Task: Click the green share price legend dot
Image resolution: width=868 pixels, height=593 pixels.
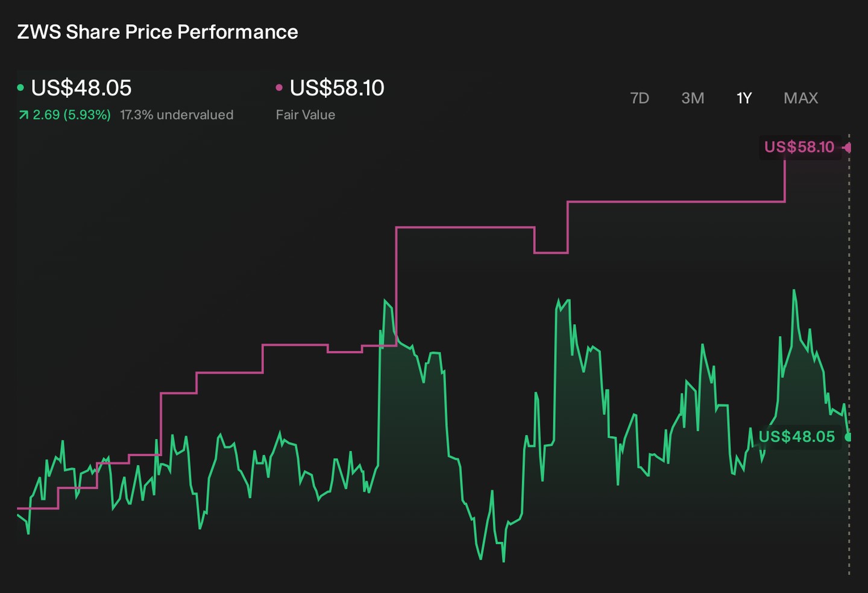Action: pyautogui.click(x=20, y=88)
